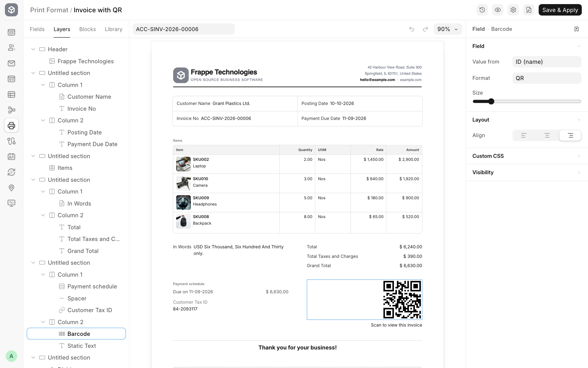Open the calendar sidebar icon
Image resolution: width=588 pixels, height=368 pixels.
click(11, 156)
